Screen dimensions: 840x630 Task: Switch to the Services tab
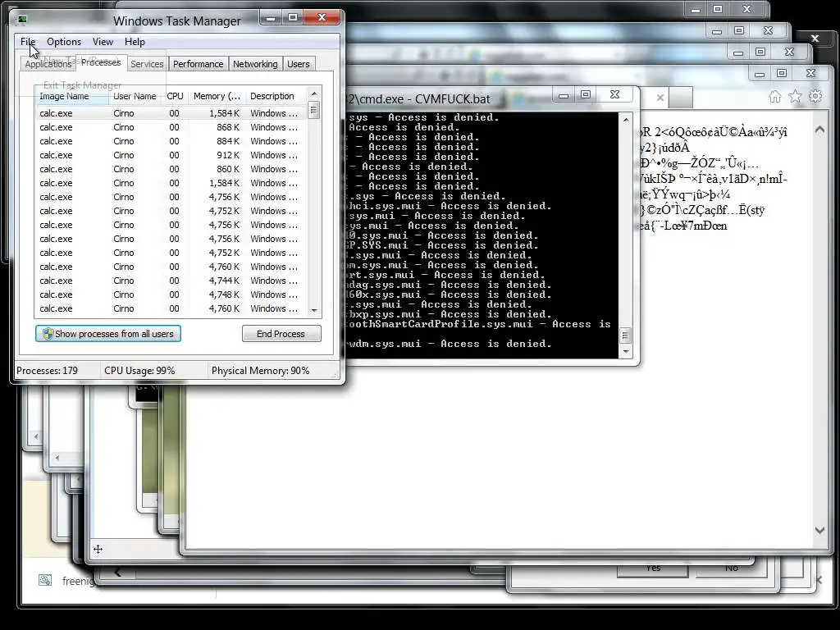point(147,64)
